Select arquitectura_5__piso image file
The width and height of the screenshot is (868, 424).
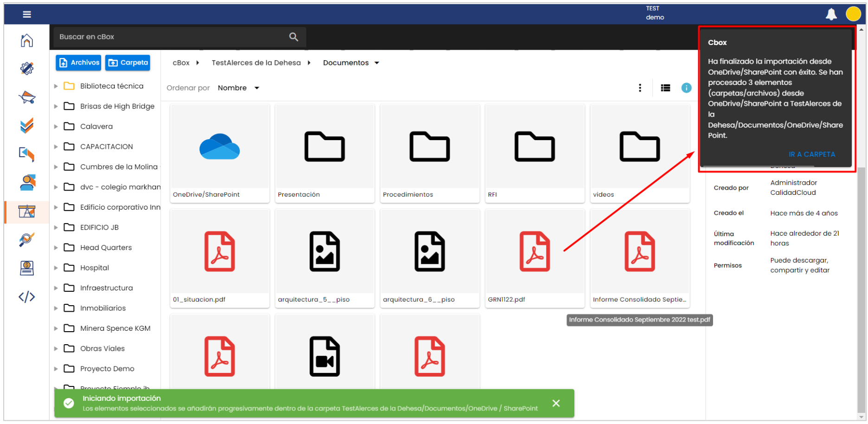[325, 258]
